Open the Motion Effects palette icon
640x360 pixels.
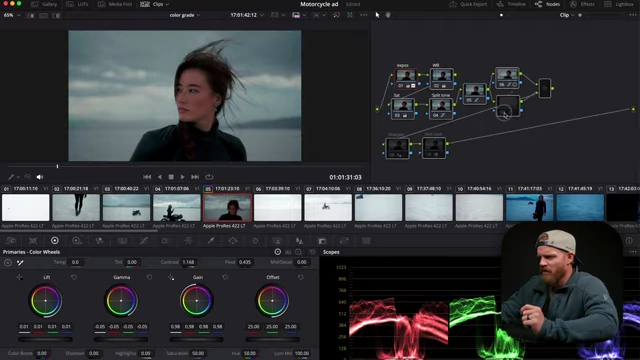(x=122, y=241)
